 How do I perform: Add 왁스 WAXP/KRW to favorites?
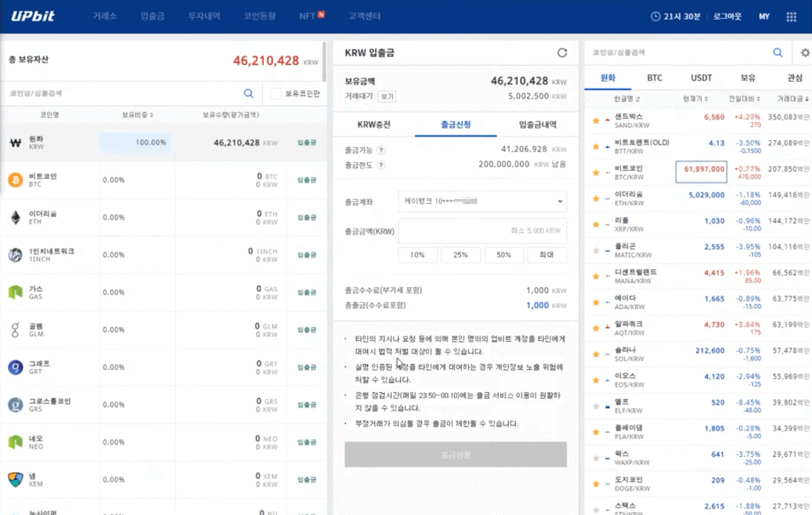[595, 458]
